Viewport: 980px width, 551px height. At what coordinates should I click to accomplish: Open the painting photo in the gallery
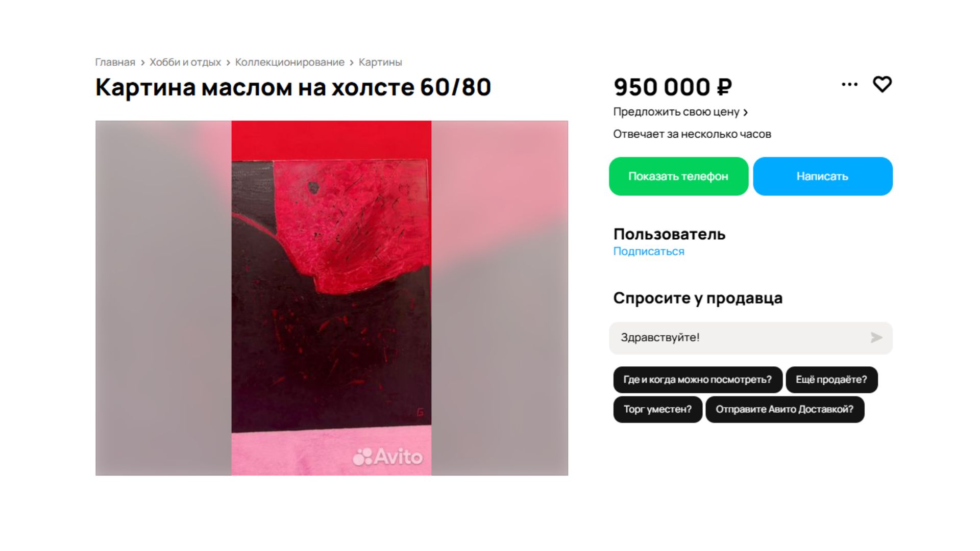pos(331,298)
